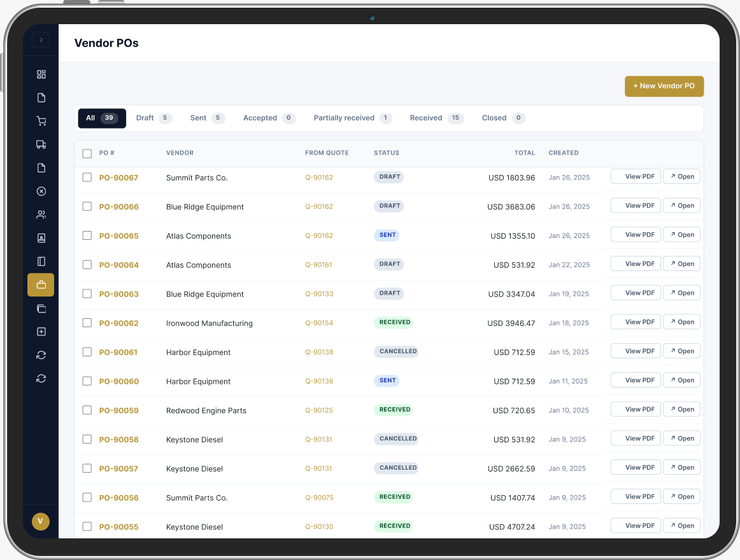The image size is (740, 560).
Task: Check the box for PO-90063
Action: (87, 293)
